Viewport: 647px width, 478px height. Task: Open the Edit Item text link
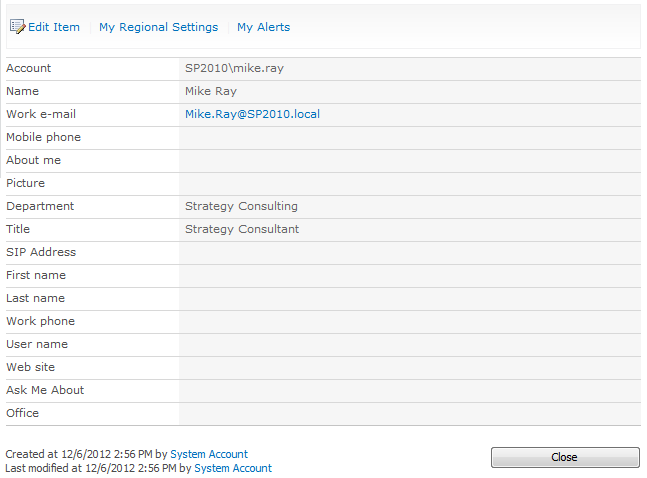54,27
